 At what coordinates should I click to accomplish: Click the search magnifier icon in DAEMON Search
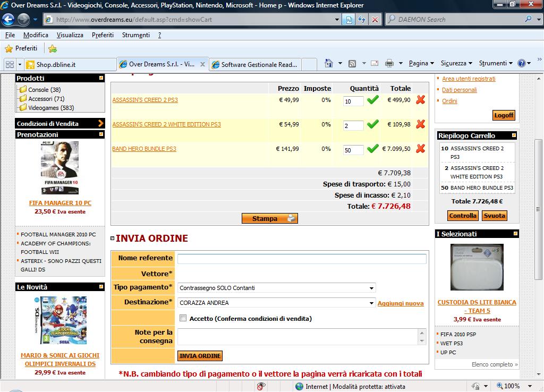tap(529, 20)
